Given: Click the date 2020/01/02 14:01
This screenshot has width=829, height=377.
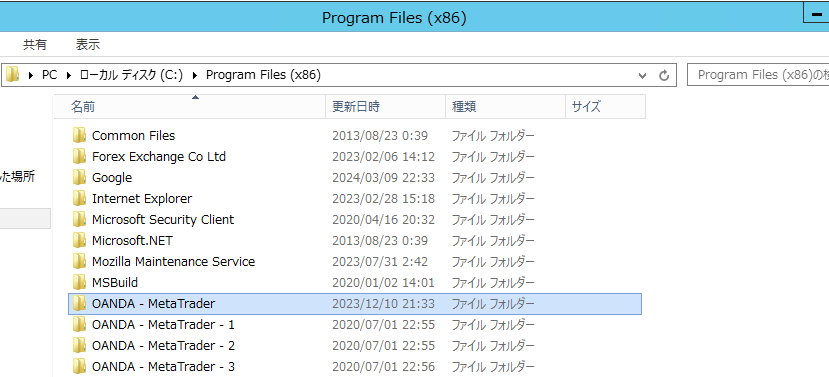Looking at the screenshot, I should tap(383, 283).
